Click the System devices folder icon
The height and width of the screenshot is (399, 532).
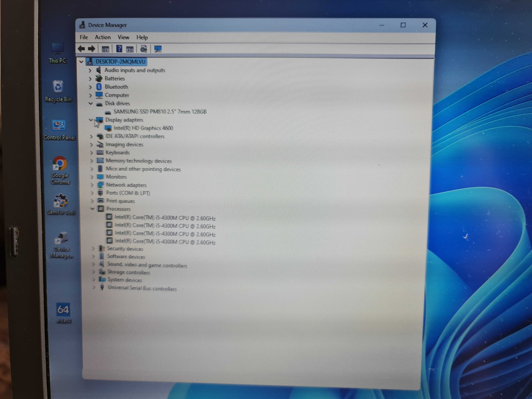click(102, 279)
